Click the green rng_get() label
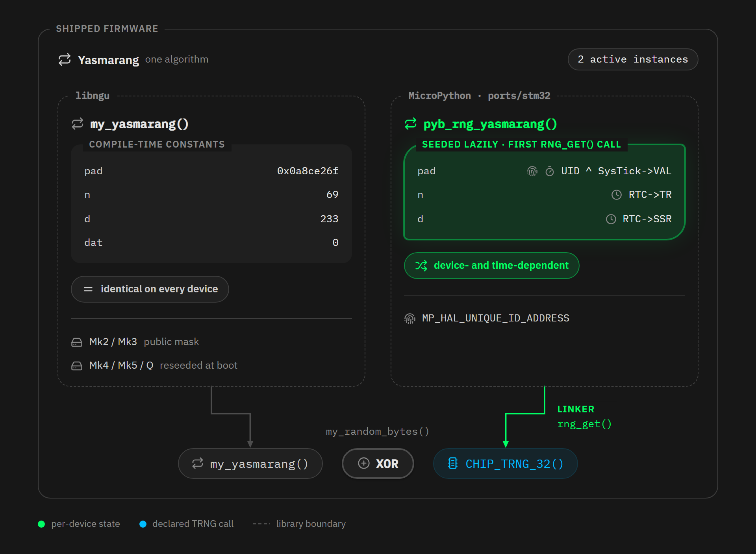The height and width of the screenshot is (554, 756). [584, 424]
